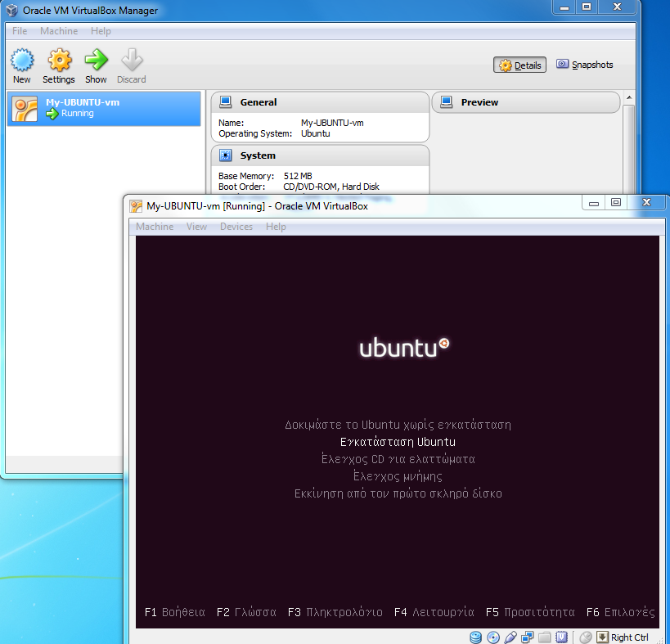The height and width of the screenshot is (644, 670).
Task: Select 'Εκκίνηση από τον πρώτο σκληρό δίσκο' option
Action: coord(398,493)
